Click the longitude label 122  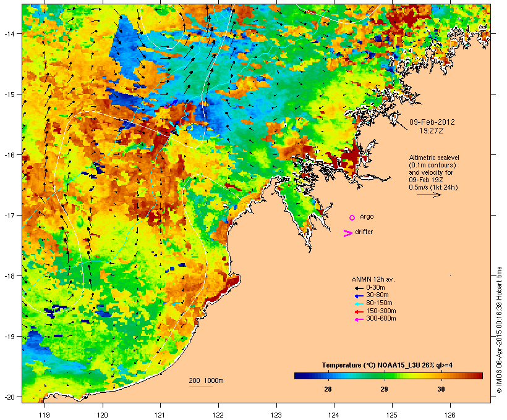coord(218,415)
